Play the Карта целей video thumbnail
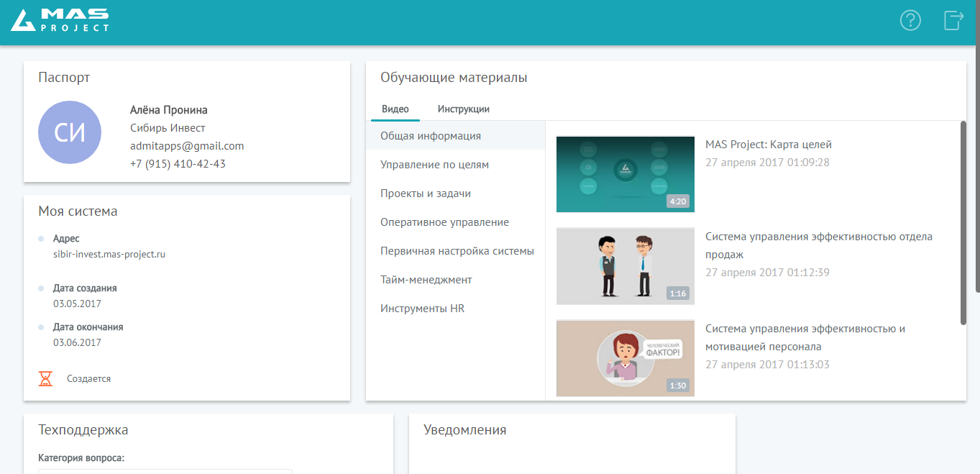The width and height of the screenshot is (980, 474). point(625,174)
